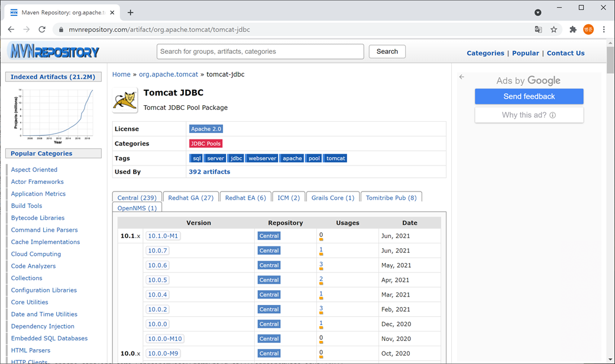This screenshot has width=615, height=364.
Task: Select the tomcat tag
Action: [x=335, y=158]
